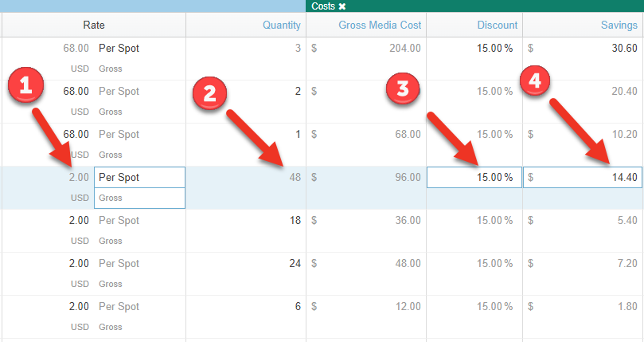
Task: Open the Gross dropdown in highlighted row
Action: pyautogui.click(x=139, y=198)
